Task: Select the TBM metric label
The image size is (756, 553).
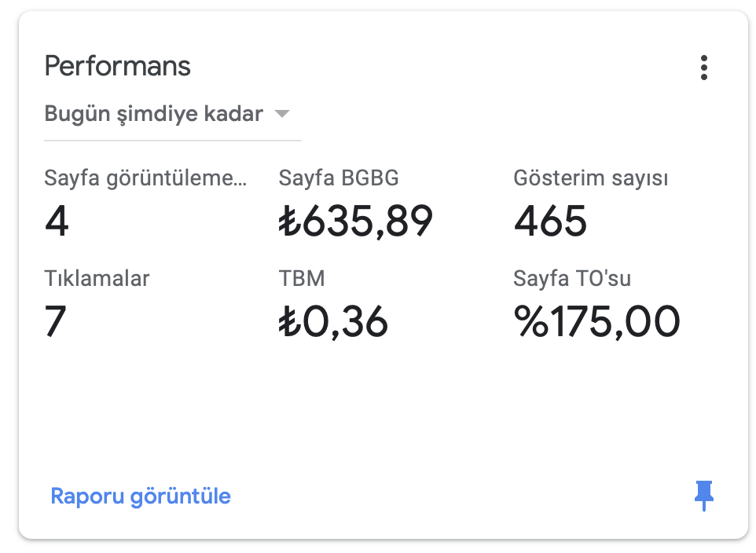Action: click(302, 278)
